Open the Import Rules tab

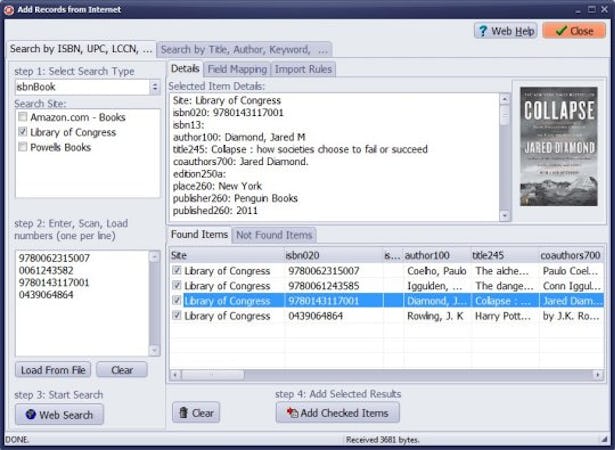click(303, 69)
